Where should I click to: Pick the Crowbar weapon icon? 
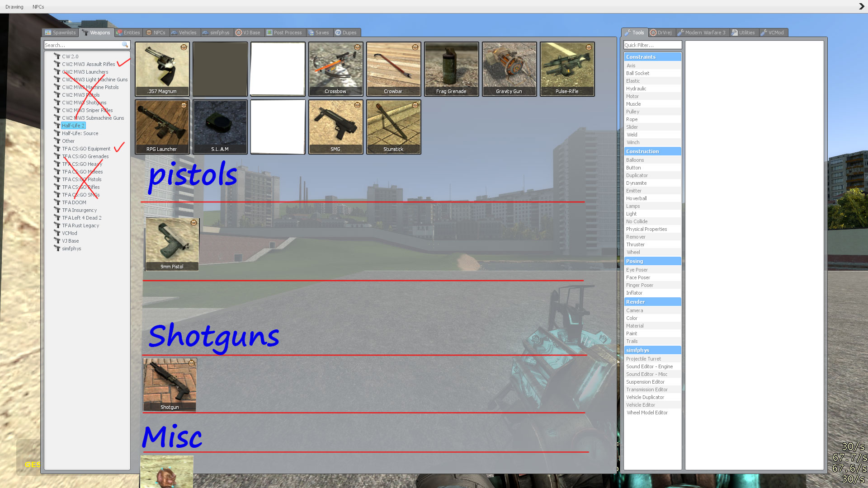click(393, 69)
